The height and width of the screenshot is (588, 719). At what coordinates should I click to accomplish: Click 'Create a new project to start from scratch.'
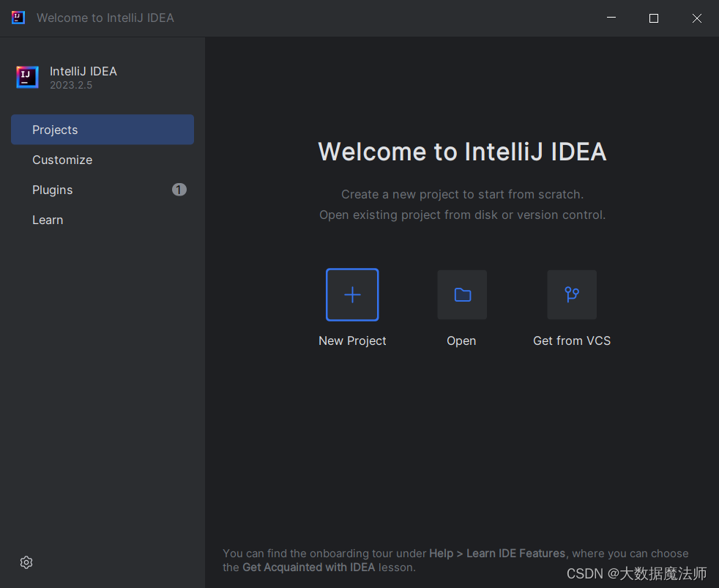(x=462, y=195)
